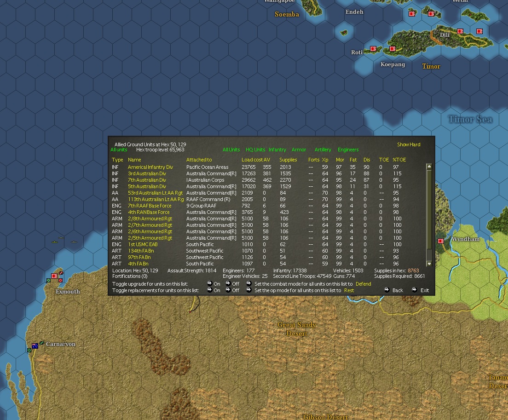This screenshot has height=420, width=508.
Task: Select the Japanese flag marker on Roti
Action: pos(373,49)
